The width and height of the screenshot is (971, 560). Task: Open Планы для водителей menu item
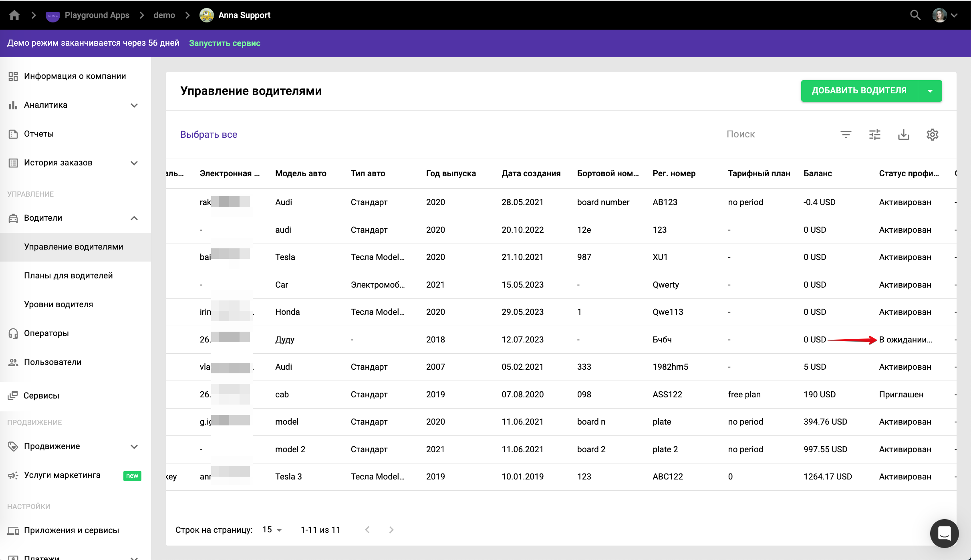point(68,276)
